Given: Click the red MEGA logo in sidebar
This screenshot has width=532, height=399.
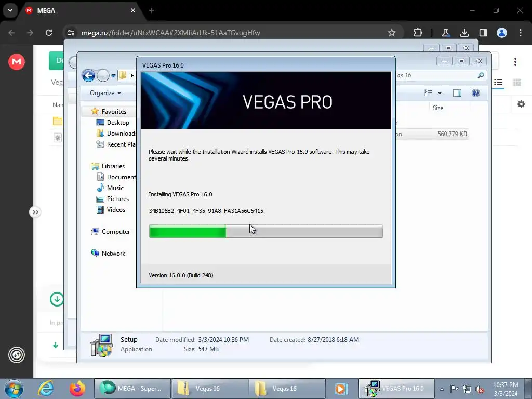Looking at the screenshot, I should coord(17,62).
